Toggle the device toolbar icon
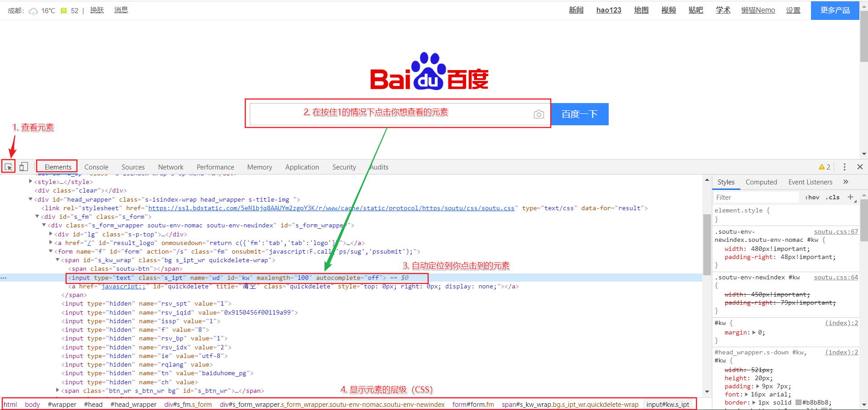This screenshot has height=410, width=868. (x=24, y=167)
